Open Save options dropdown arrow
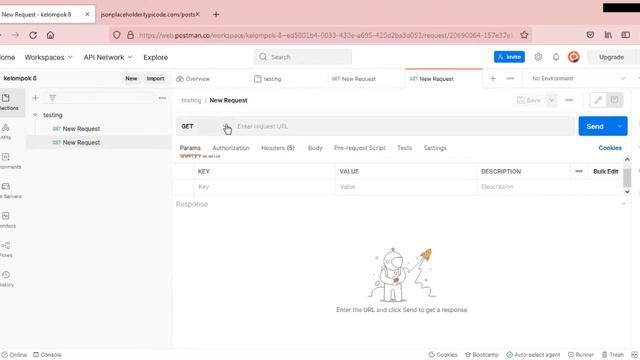 (551, 100)
